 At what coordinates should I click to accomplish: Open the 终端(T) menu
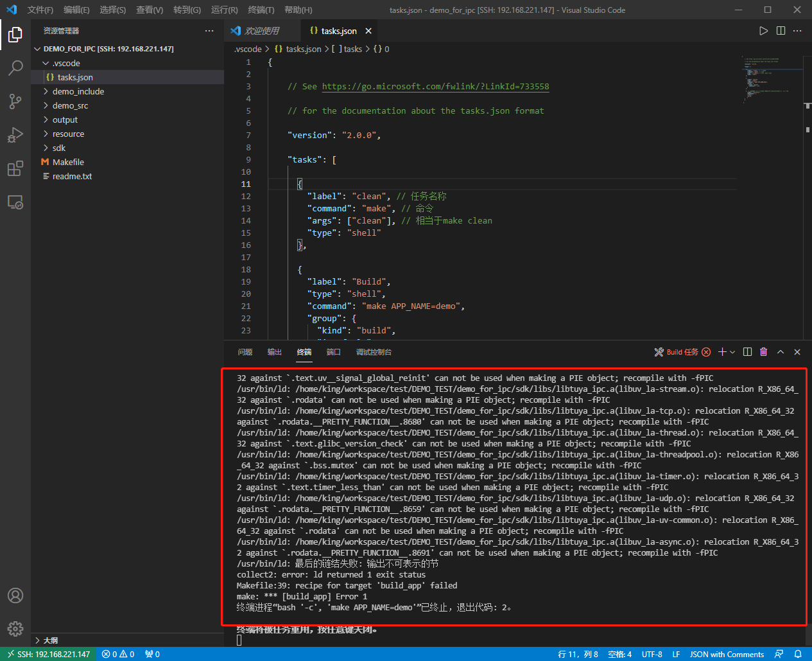coord(261,10)
